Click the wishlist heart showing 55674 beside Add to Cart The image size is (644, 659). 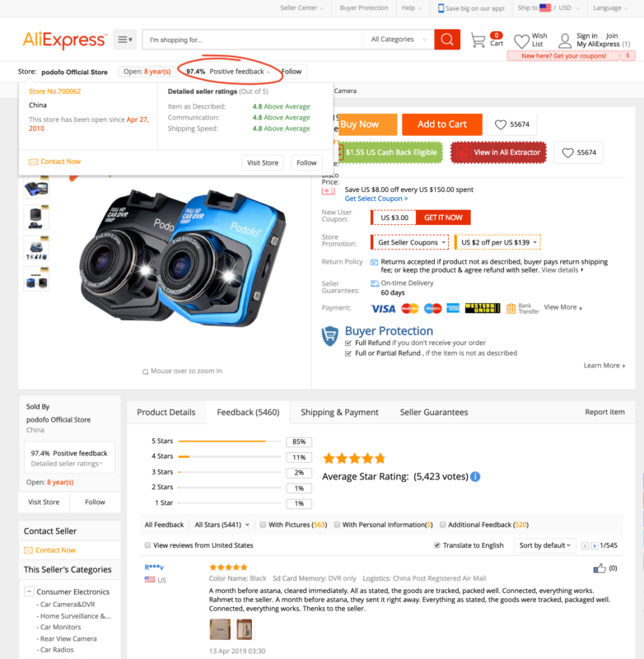click(x=511, y=124)
